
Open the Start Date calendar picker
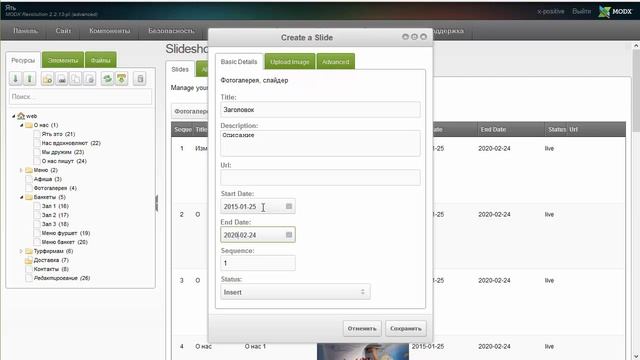click(x=289, y=206)
